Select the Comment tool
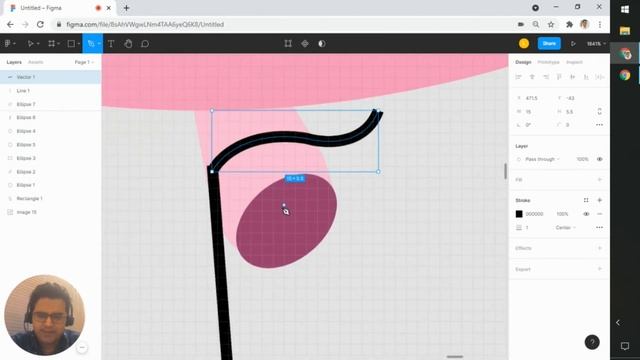This screenshot has height=360, width=640. 145,44
